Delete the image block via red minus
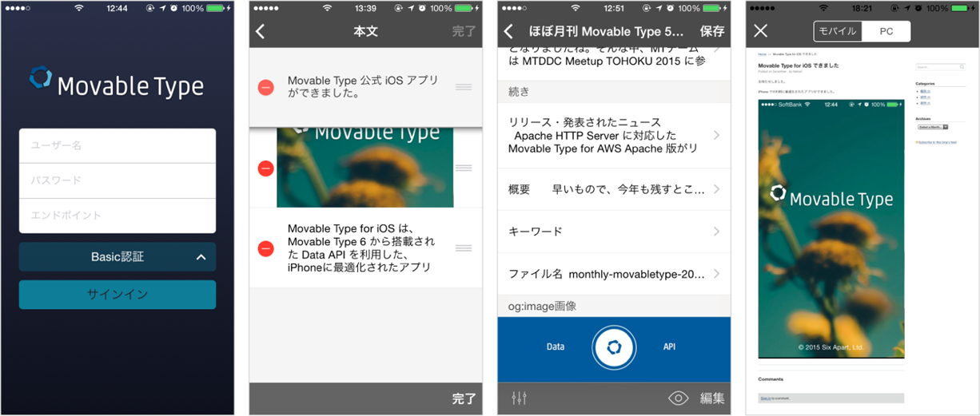The height and width of the screenshot is (416, 980). click(x=266, y=168)
